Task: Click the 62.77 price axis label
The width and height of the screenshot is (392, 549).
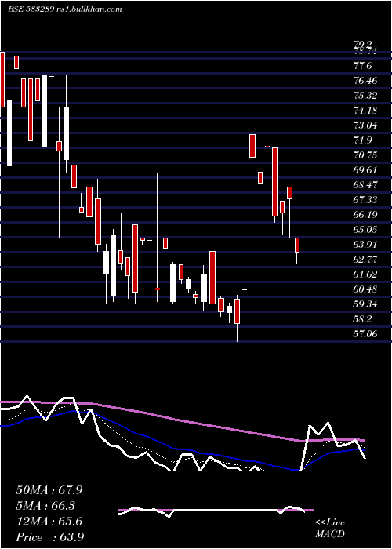Action: pyautogui.click(x=365, y=259)
